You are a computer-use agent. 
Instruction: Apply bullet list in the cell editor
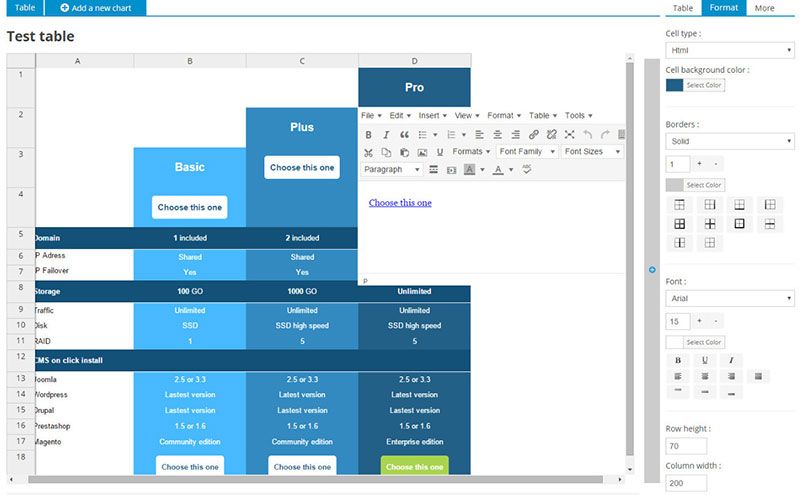coord(422,135)
